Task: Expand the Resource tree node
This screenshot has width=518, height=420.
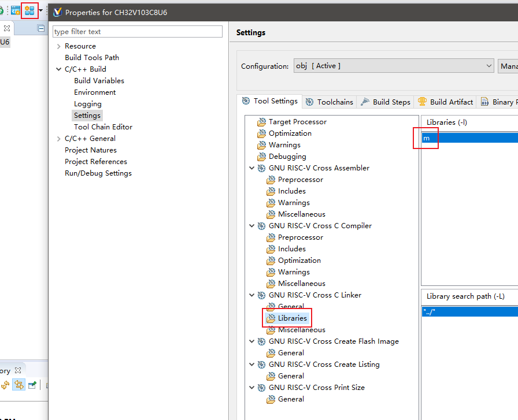Action: pyautogui.click(x=59, y=46)
